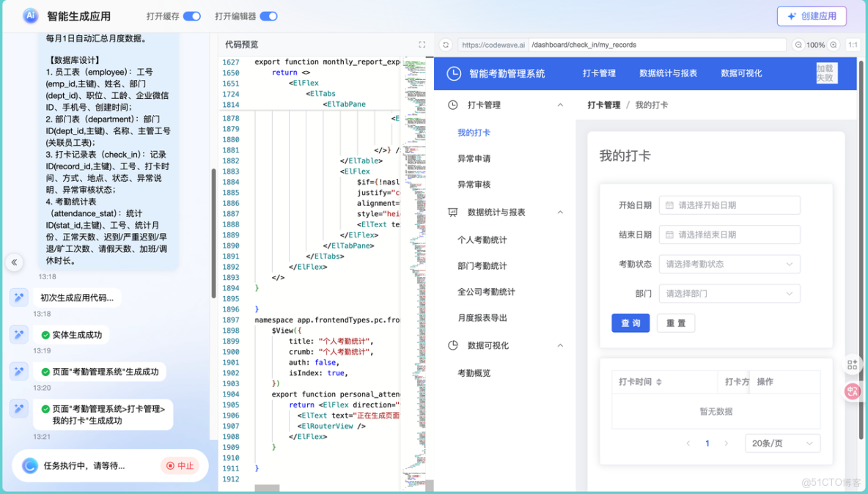Click the fullscreen icon on the 代码预览 panel
This screenshot has width=868, height=494.
422,44
